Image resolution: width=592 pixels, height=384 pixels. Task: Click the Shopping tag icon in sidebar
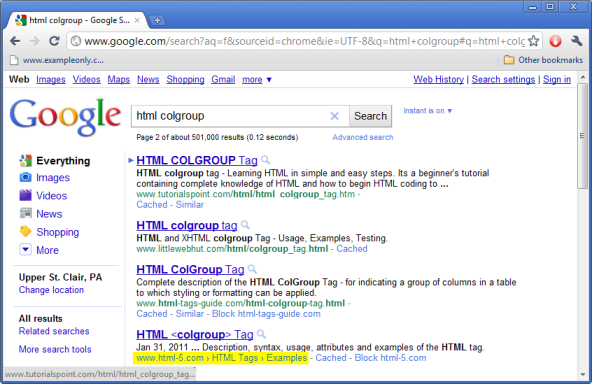[x=25, y=231]
